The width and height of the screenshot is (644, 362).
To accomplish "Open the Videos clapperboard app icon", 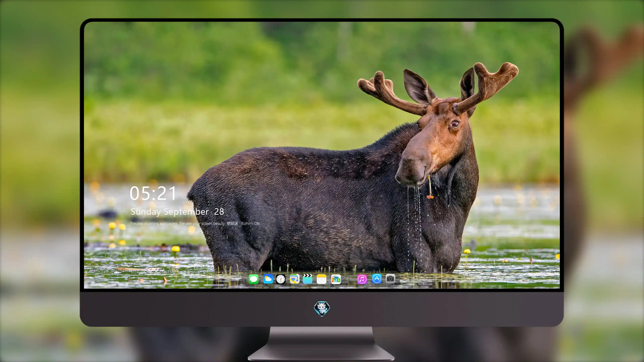I will click(308, 279).
